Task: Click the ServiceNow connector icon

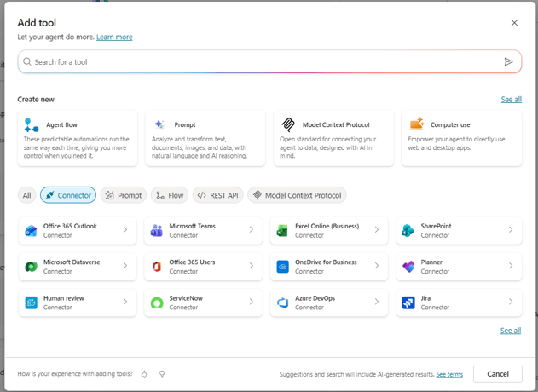Action: pyautogui.click(x=157, y=303)
